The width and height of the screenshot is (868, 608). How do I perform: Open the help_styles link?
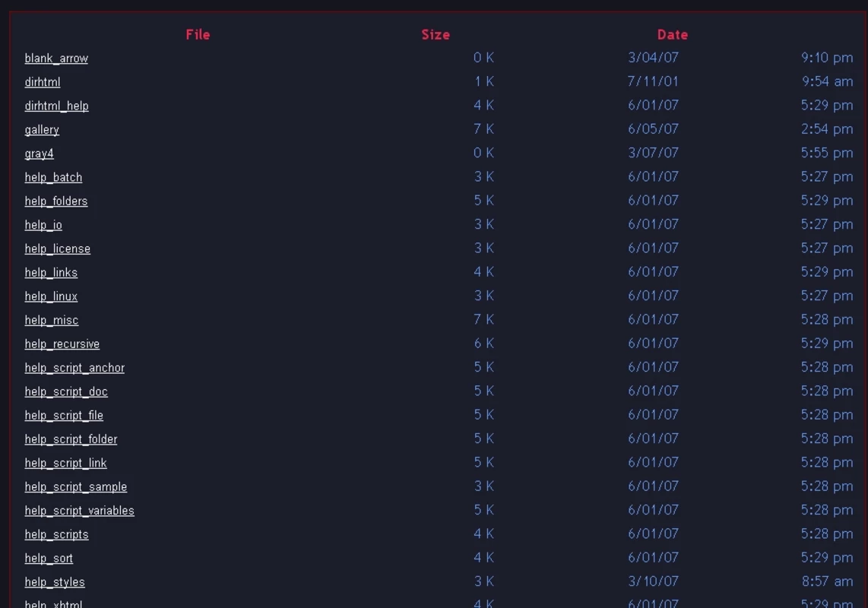[x=55, y=582]
